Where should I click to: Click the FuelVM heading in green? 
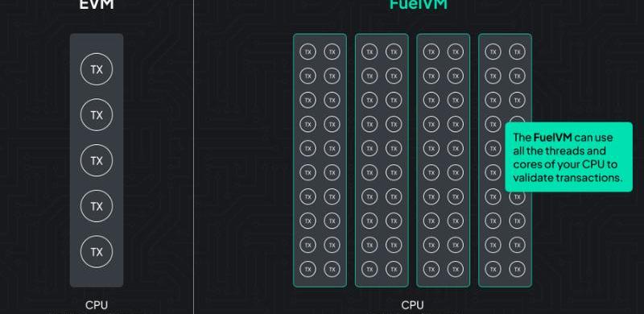click(418, 4)
